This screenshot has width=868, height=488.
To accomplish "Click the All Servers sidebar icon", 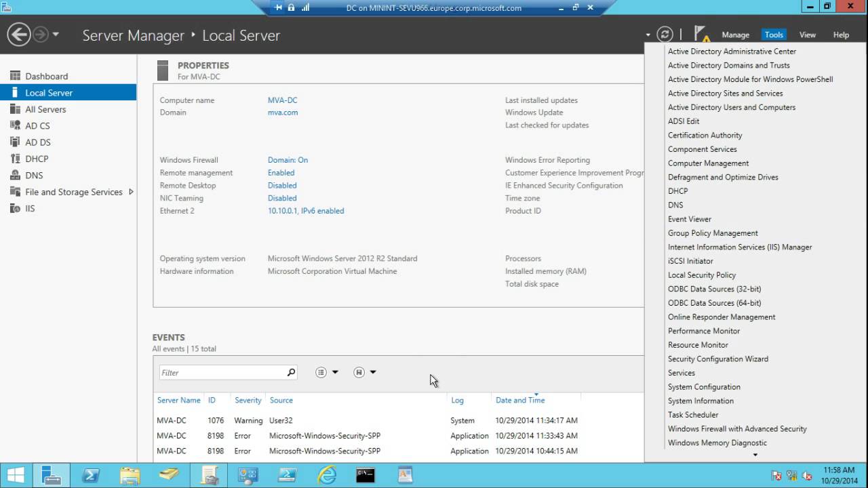I will pyautogui.click(x=15, y=109).
